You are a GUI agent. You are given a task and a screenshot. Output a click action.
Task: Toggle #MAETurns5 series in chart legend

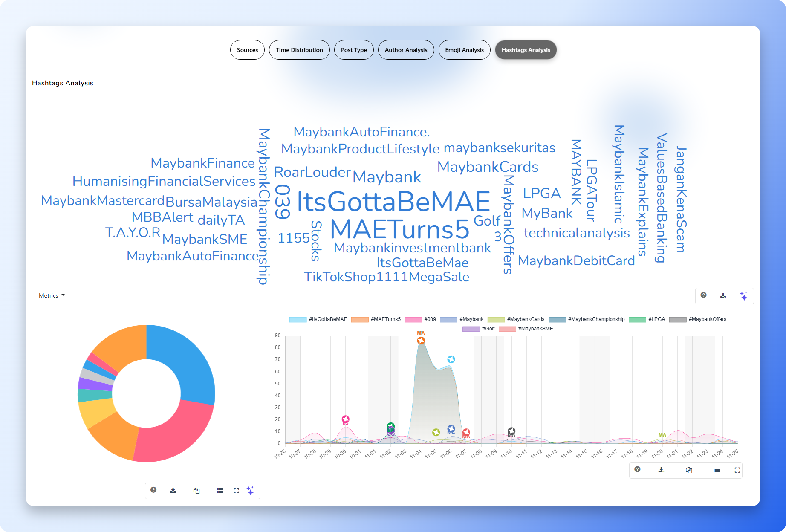376,319
